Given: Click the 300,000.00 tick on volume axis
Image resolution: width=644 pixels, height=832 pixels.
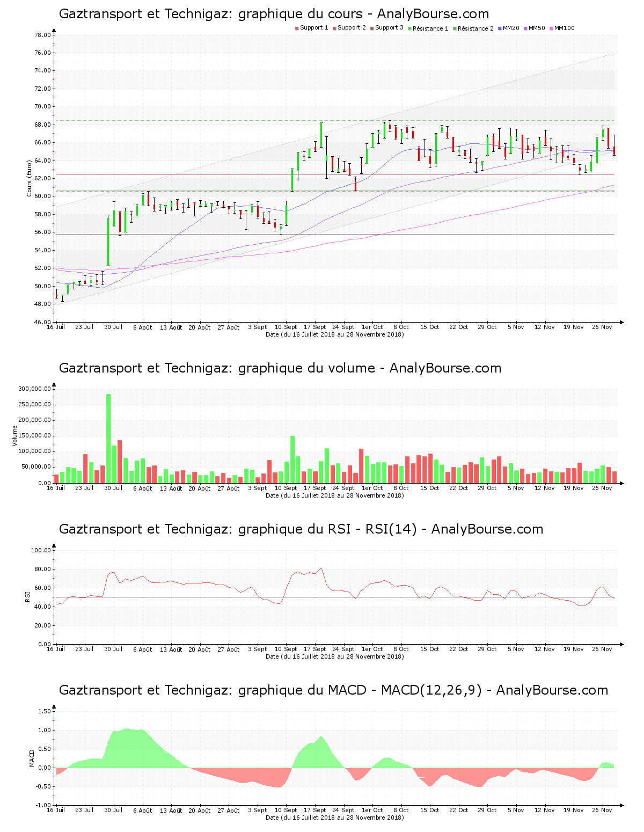Looking at the screenshot, I should (35, 389).
